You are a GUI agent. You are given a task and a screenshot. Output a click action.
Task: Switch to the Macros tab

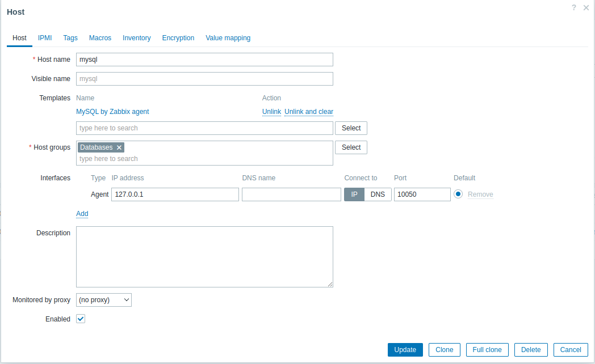pos(100,38)
